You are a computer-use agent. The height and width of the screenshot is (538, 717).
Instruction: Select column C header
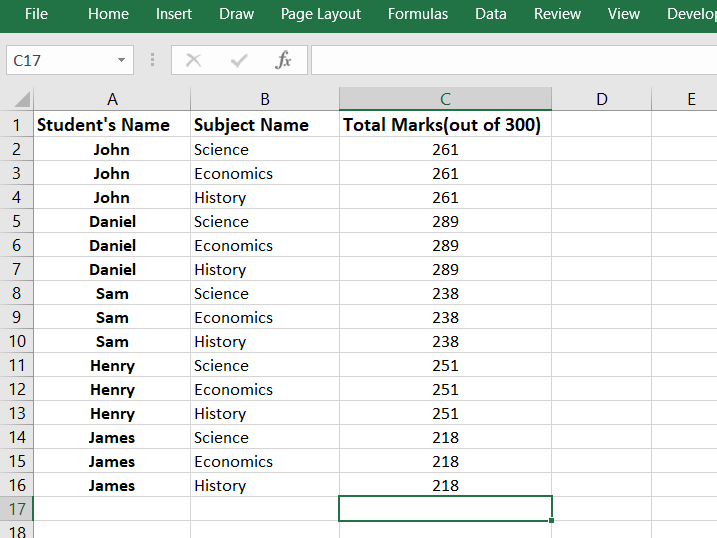pos(445,99)
